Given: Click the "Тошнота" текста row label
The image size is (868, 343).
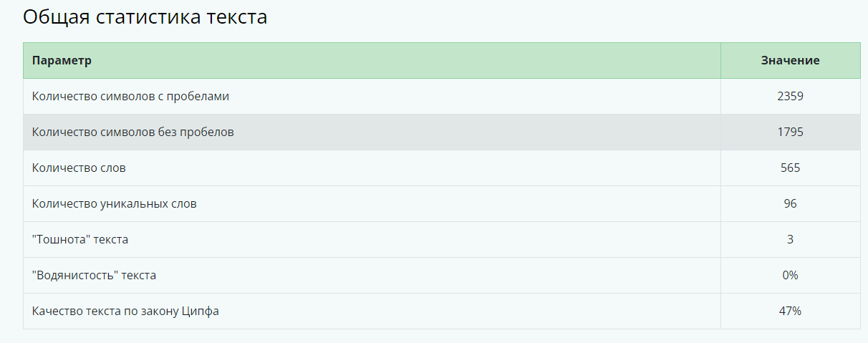Looking at the screenshot, I should [80, 239].
